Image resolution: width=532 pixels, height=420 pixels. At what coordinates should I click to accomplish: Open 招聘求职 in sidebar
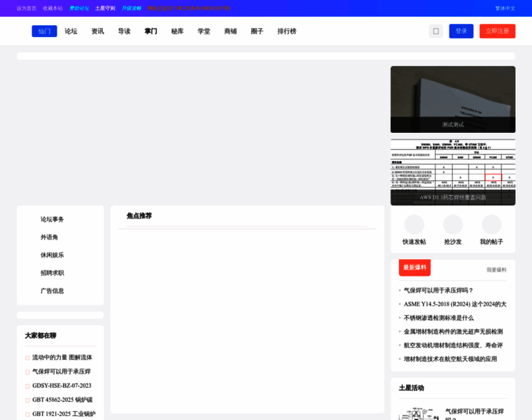tap(52, 273)
